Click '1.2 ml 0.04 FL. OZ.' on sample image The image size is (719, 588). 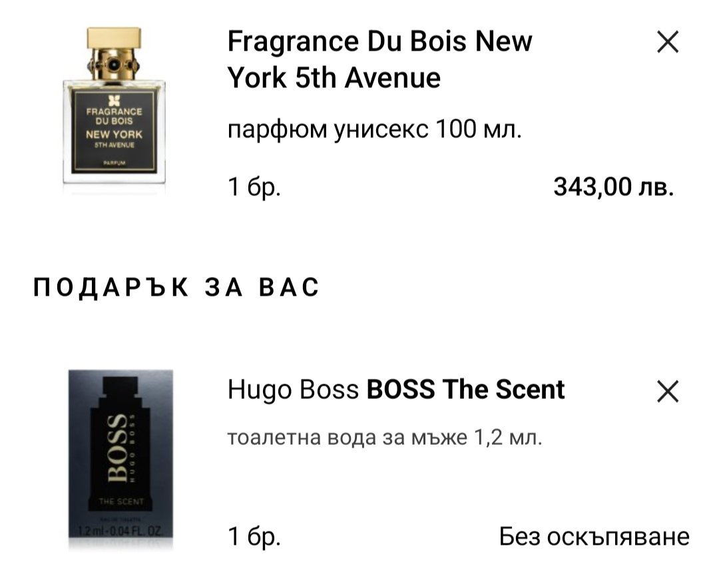[x=120, y=531]
